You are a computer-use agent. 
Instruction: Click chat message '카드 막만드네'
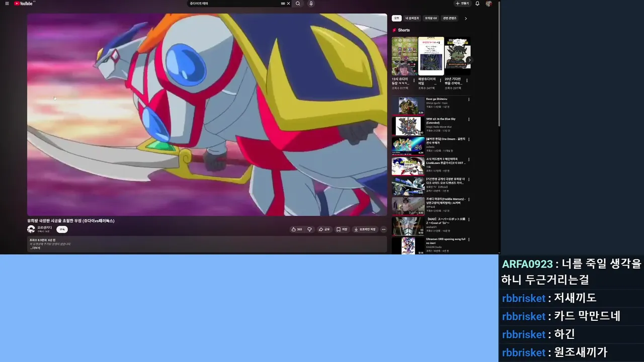[587, 316]
